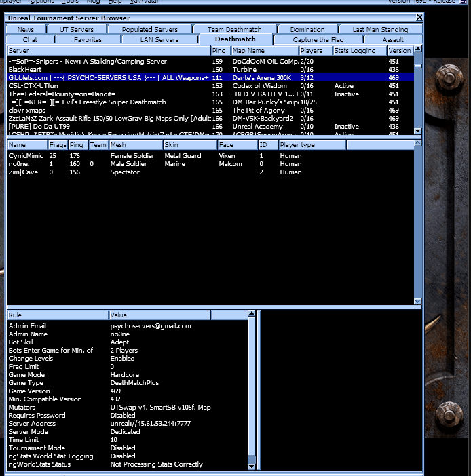
Task: Select the ZzcLaNzZ Zark Assault Rifle server
Action: pyautogui.click(x=210, y=119)
